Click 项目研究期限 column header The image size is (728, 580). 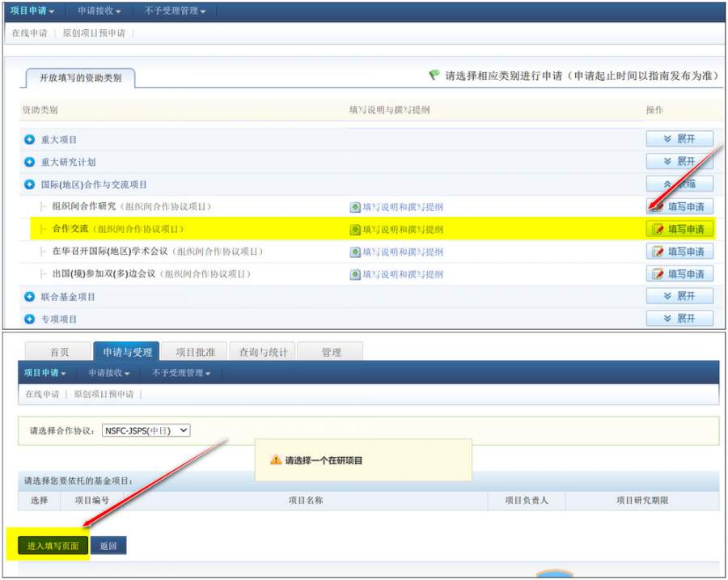tap(642, 500)
